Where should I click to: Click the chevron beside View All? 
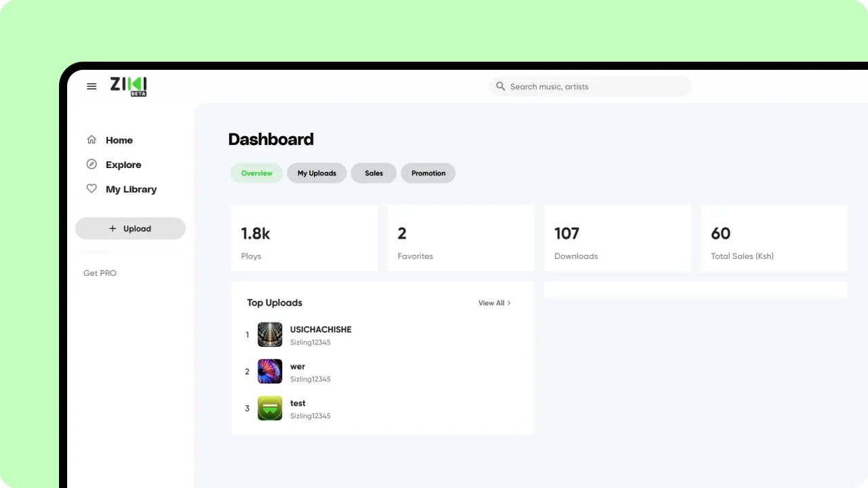509,303
